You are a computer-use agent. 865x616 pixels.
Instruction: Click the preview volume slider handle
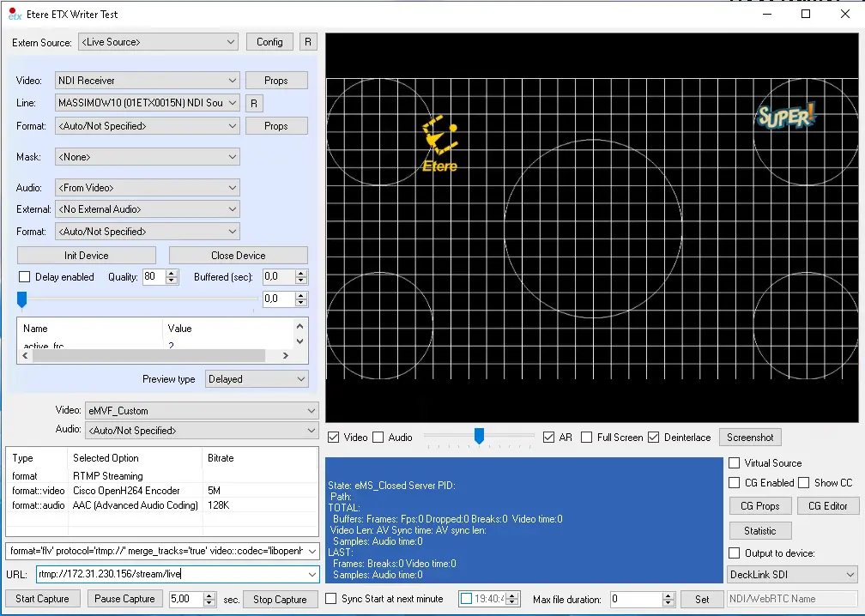click(480, 437)
